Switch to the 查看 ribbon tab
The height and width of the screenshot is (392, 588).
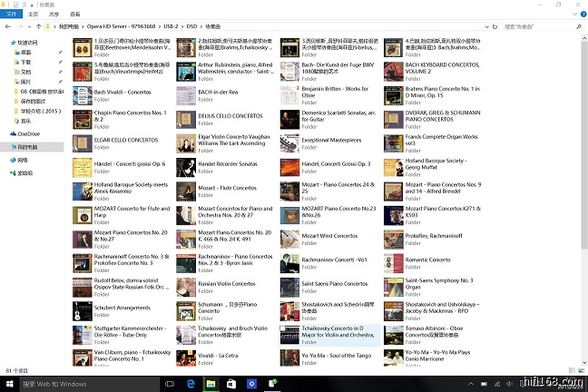coord(77,15)
